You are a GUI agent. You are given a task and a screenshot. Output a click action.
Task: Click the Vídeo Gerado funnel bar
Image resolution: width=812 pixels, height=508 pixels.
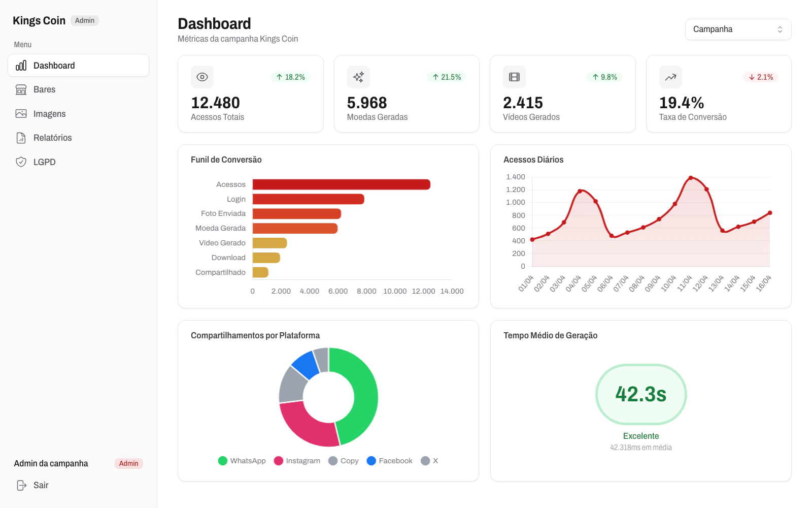tap(270, 243)
